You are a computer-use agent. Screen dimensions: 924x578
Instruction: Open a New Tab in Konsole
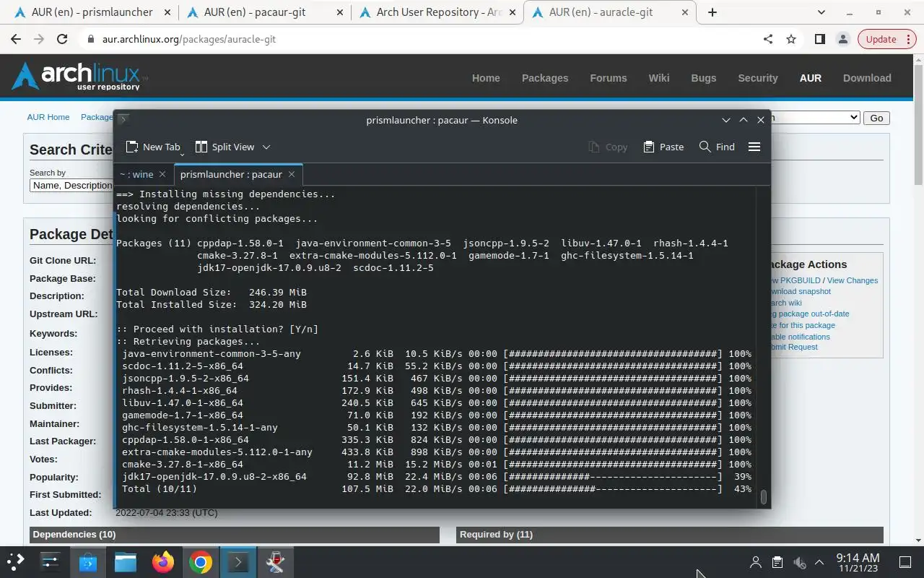pyautogui.click(x=152, y=147)
